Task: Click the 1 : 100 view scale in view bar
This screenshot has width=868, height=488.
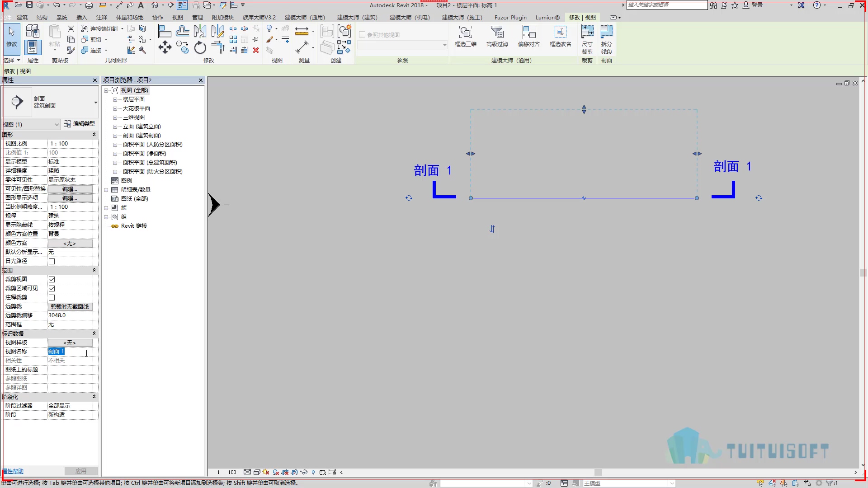Action: (x=227, y=472)
